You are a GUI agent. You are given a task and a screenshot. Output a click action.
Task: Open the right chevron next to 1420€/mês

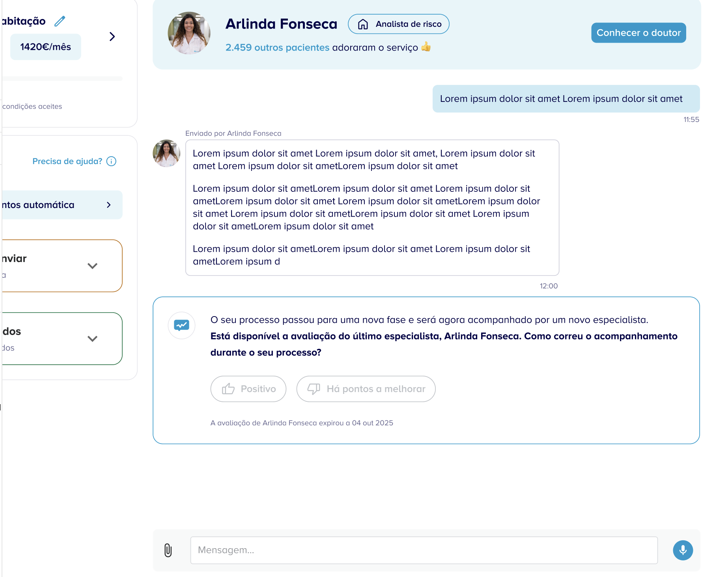(x=112, y=37)
